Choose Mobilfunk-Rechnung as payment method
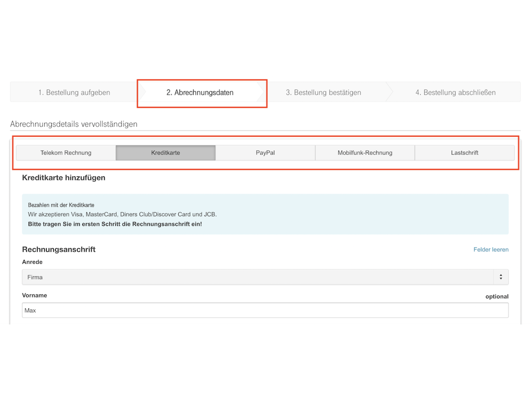The width and height of the screenshot is (532, 399). [365, 153]
